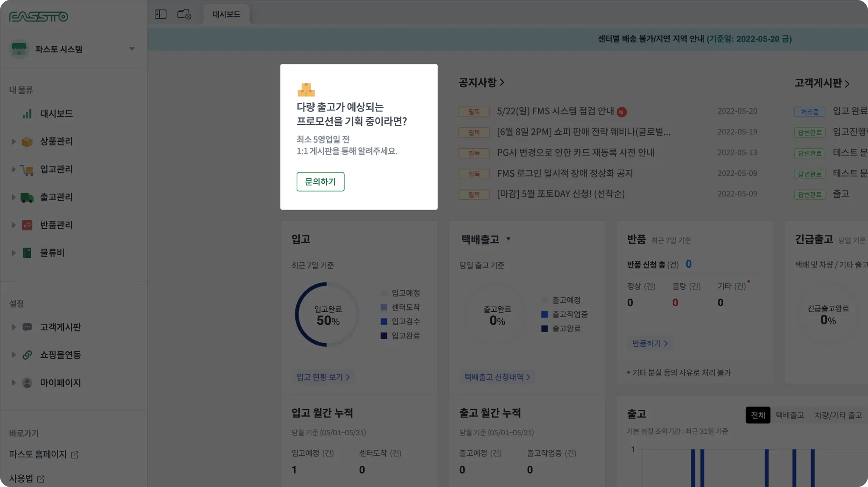Click the 출고관리 truck icon
Screen dimensions: 868x487
pos(27,197)
